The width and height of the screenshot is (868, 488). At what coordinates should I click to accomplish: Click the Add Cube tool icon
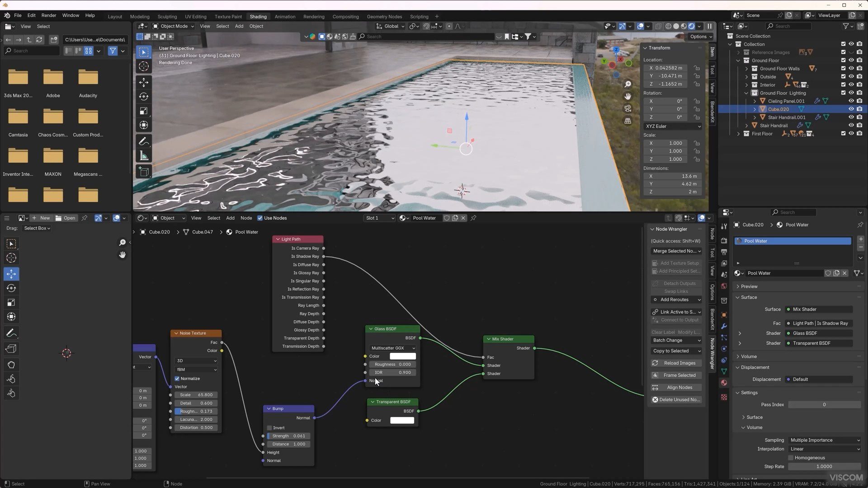click(144, 172)
